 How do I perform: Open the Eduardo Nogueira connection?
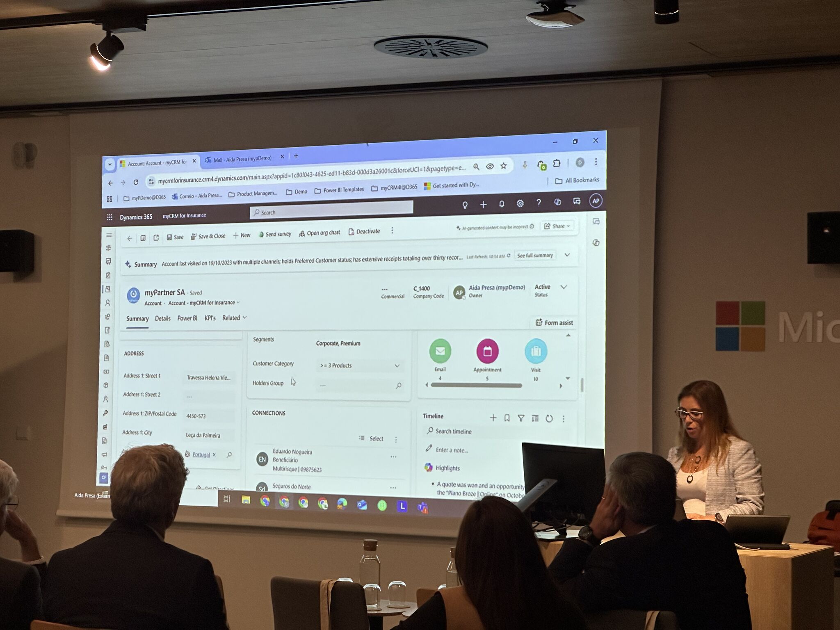tap(292, 452)
